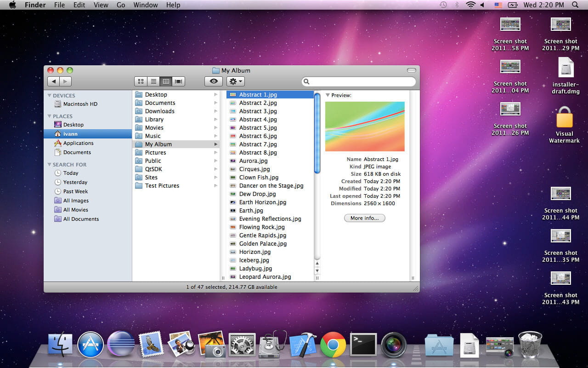Click the Quick Look eye button

click(x=214, y=81)
